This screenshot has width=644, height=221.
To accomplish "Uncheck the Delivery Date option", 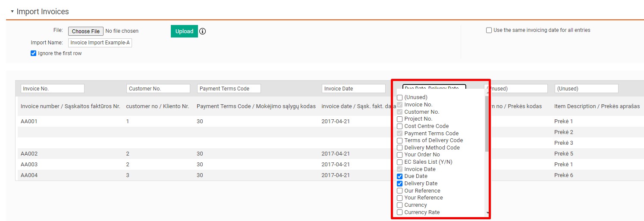I will click(399, 184).
